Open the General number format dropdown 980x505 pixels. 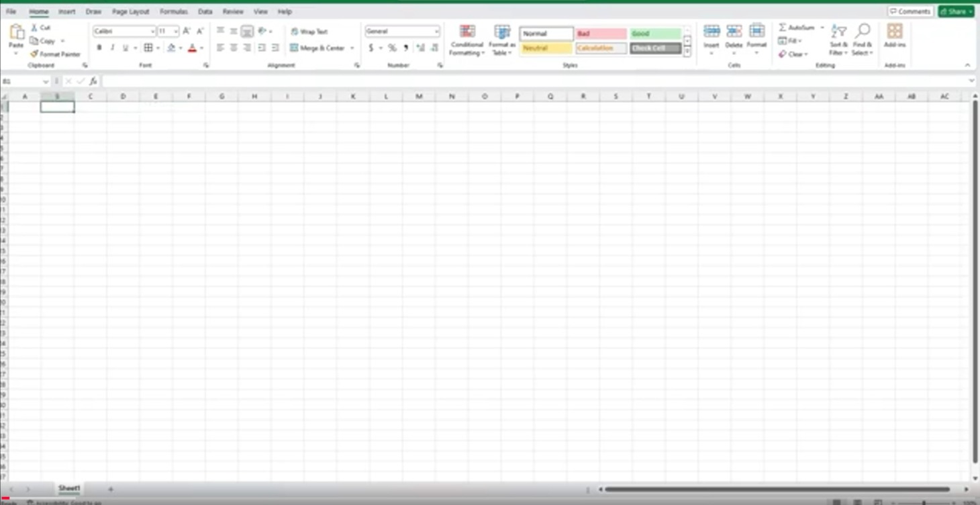pyautogui.click(x=436, y=32)
